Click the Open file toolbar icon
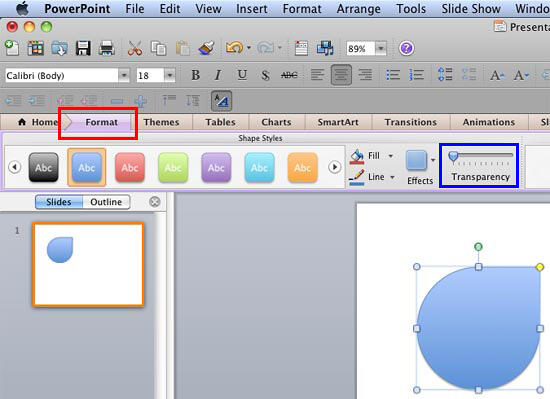Image resolution: width=550 pixels, height=399 pixels. (x=60, y=48)
